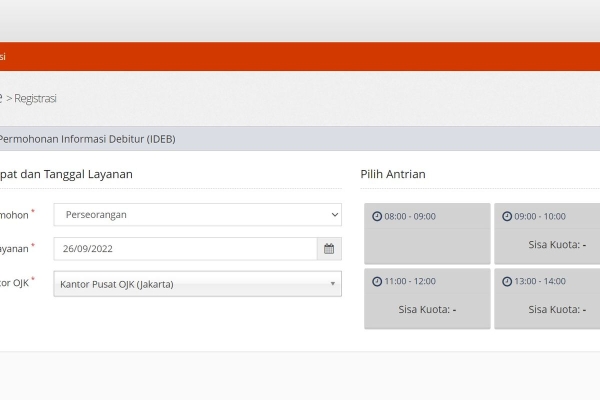Click the orange navigation bar menu item

click(x=3, y=57)
